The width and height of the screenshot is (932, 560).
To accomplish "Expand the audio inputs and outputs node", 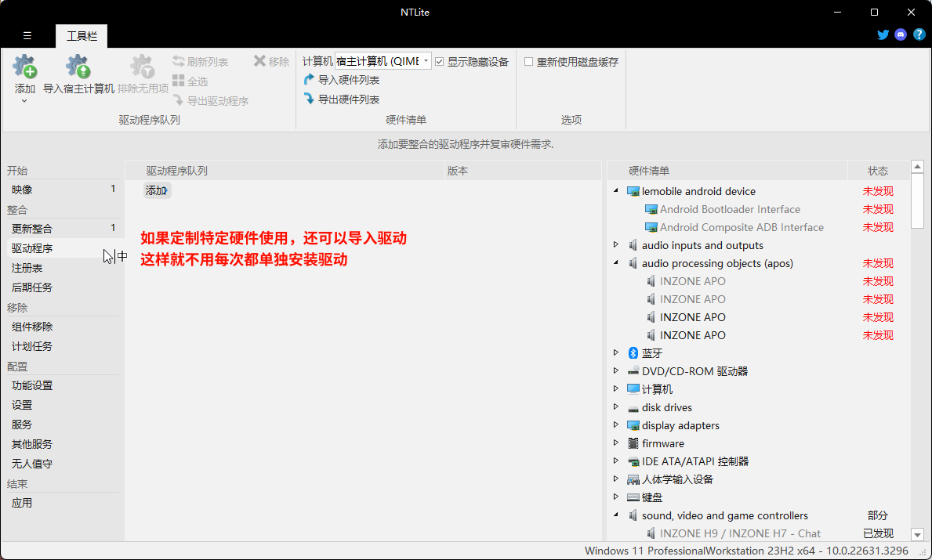I will click(x=616, y=244).
